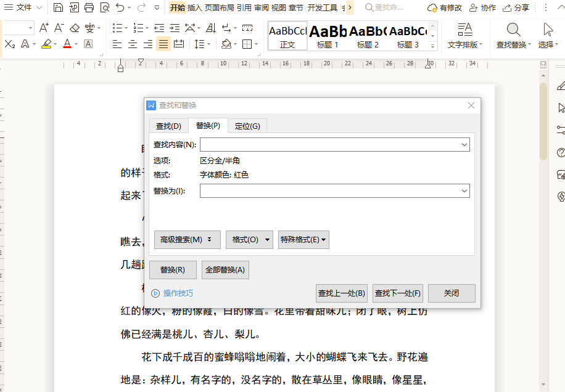Click the Clear formatting eraser icon
Image resolution: width=565 pixels, height=392 pixels.
click(75, 28)
